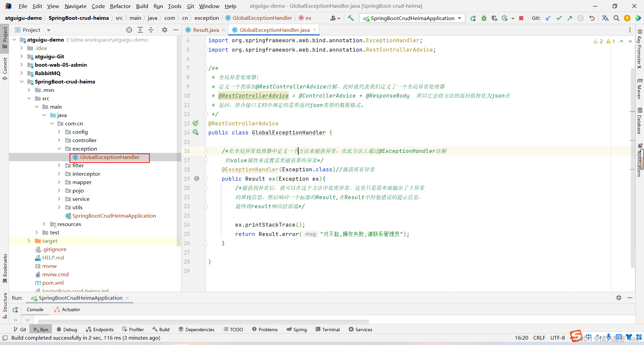Screen dimensions: 644x345
Task: Open editor tabs more options menu
Action: [x=630, y=30]
